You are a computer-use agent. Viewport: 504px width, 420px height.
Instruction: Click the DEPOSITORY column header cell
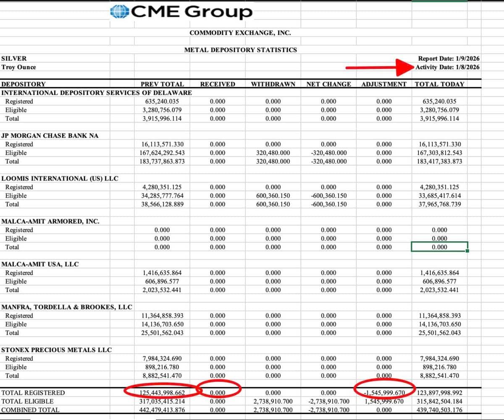24,84
